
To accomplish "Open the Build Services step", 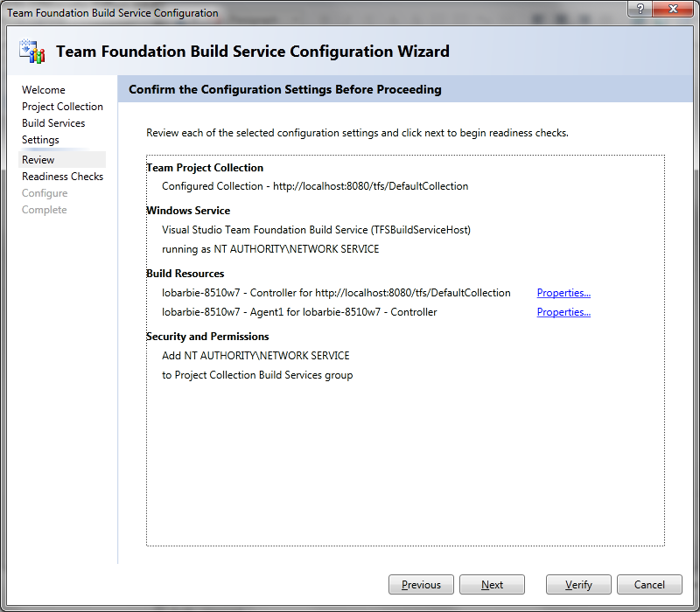I will point(53,123).
